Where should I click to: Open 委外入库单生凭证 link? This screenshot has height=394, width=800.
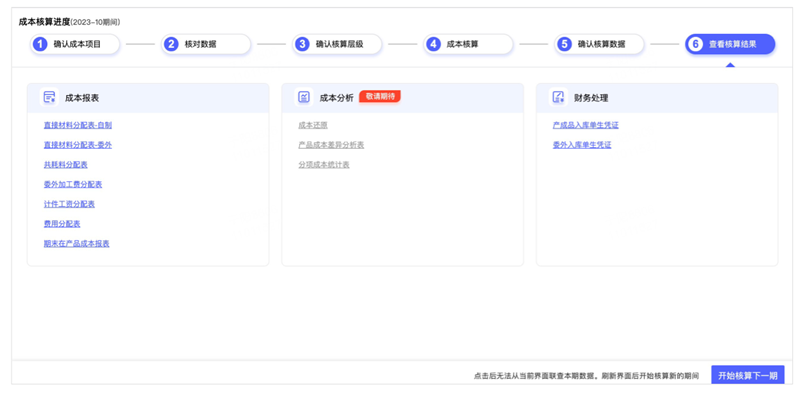point(582,145)
